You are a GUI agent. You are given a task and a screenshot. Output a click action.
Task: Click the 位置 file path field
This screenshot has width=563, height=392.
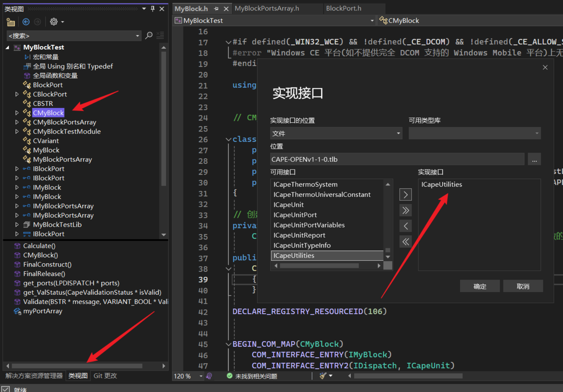pos(397,159)
